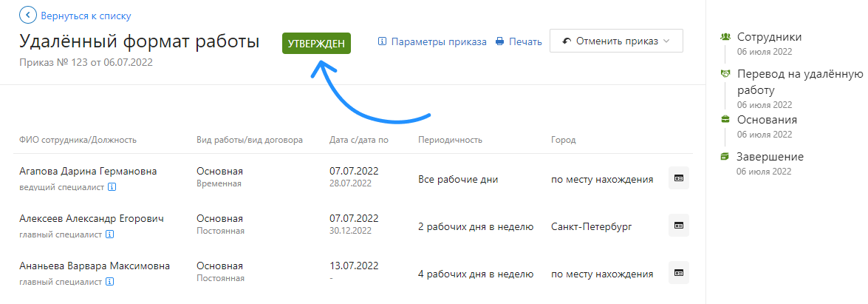The height and width of the screenshot is (304, 868).
Task: Open the card icon for Ананьева Варвара
Action: (x=679, y=273)
